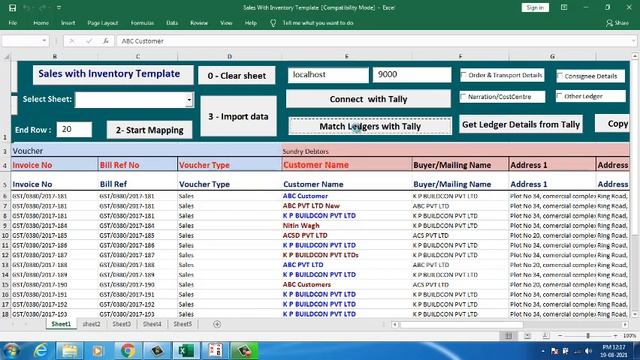
Task: Click the Tell me what you want box
Action: pos(318,23)
